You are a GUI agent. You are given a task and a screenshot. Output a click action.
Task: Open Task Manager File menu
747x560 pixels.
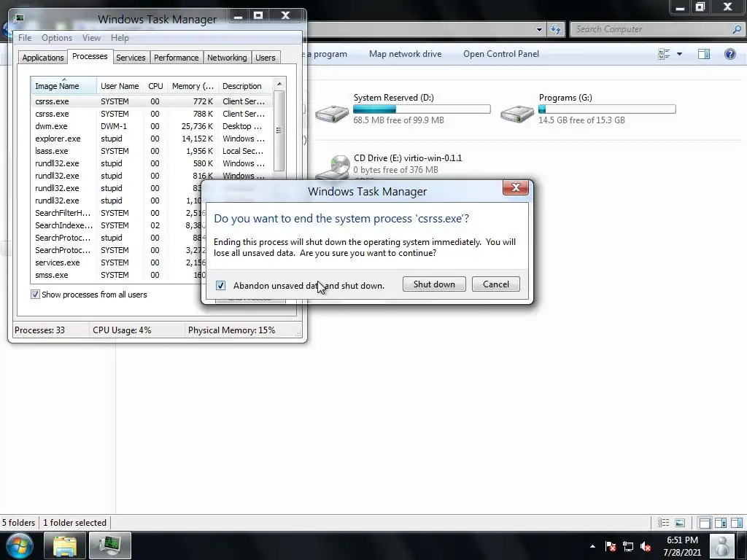(x=25, y=38)
